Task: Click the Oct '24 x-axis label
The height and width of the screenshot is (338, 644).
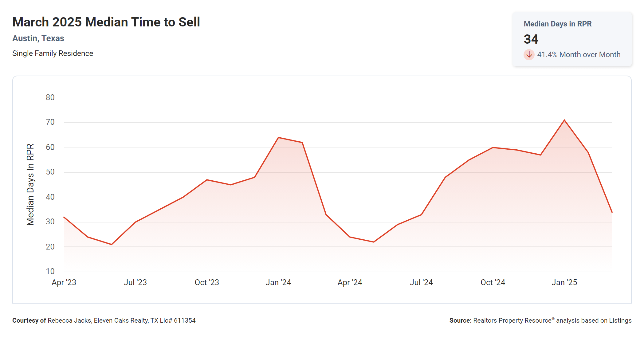Action: tap(493, 282)
